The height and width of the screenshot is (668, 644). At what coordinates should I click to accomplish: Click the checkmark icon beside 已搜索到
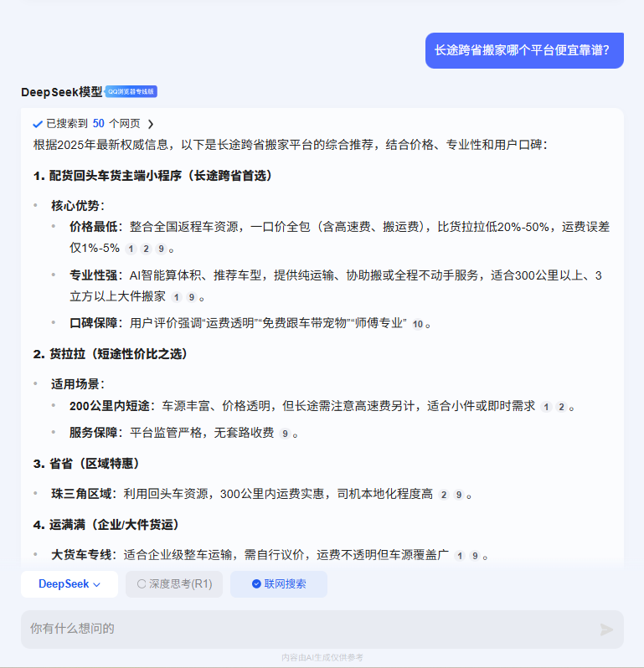tap(38, 124)
